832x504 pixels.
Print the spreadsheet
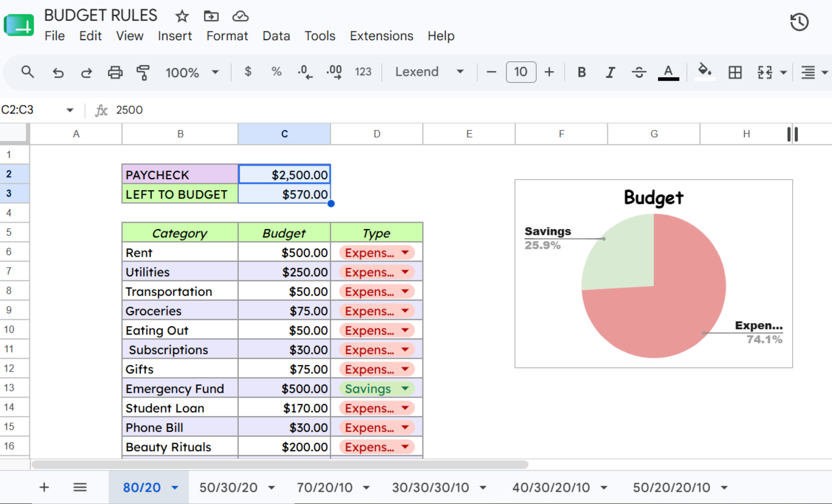[x=115, y=73]
